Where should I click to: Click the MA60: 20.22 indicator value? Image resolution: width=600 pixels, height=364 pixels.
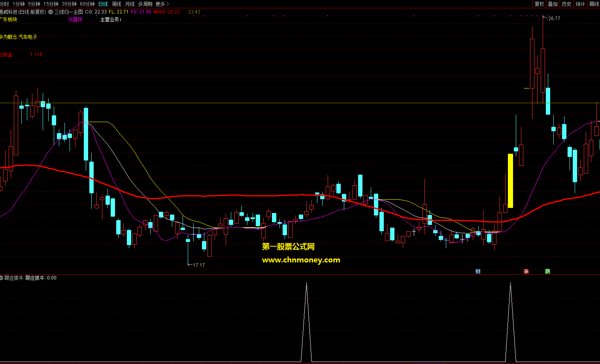[x=167, y=12]
